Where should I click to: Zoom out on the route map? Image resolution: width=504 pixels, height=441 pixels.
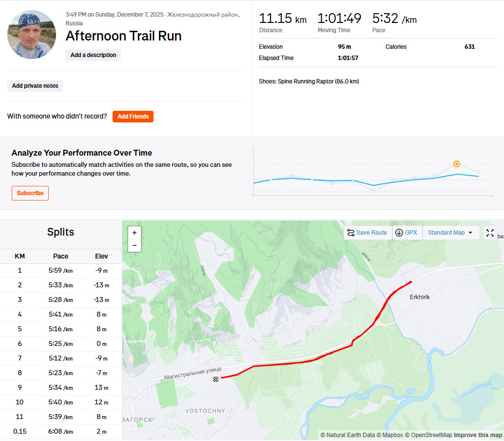(x=135, y=245)
